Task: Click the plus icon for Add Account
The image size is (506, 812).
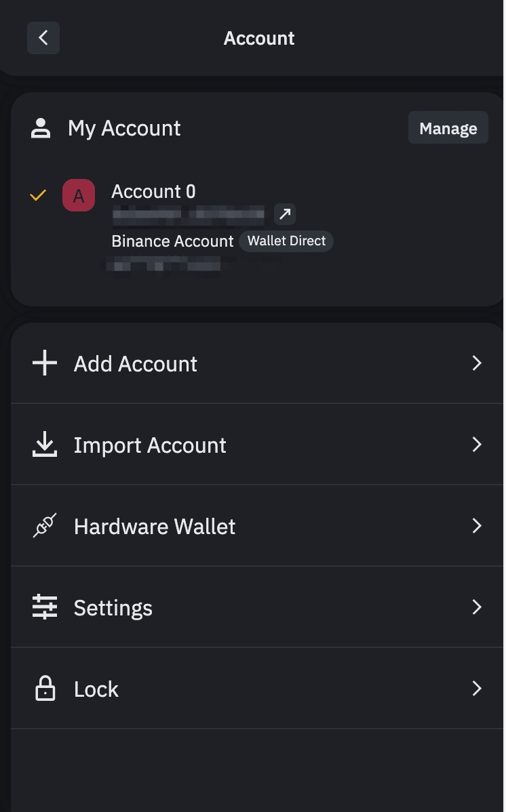Action: (45, 363)
